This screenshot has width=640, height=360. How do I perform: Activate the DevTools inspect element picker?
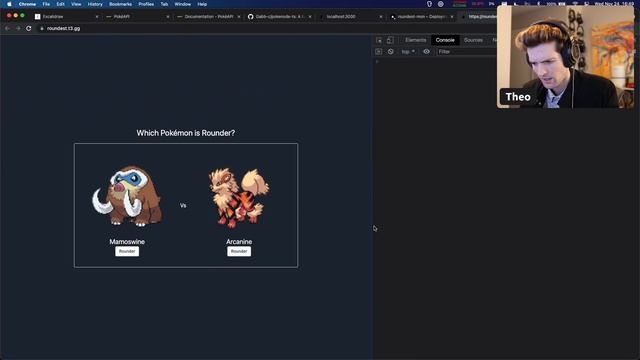click(379, 40)
